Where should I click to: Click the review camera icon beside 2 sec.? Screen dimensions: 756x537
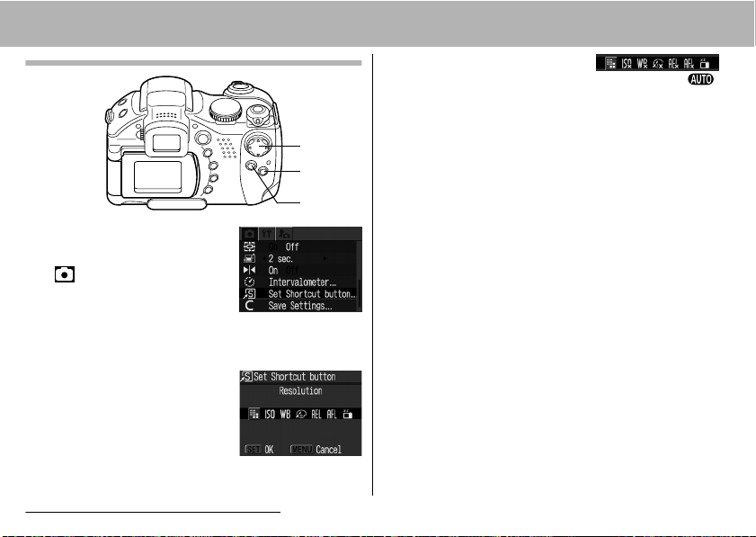point(249,259)
